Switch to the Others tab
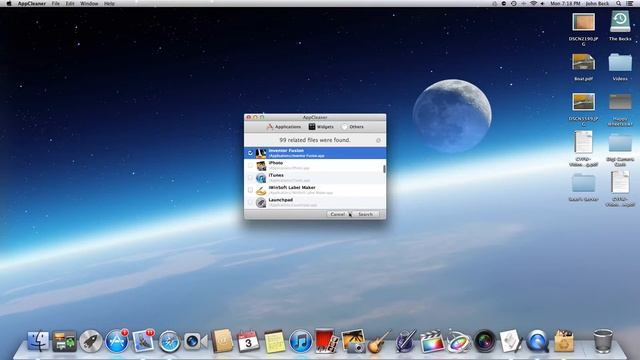640x360 pixels. coord(352,127)
